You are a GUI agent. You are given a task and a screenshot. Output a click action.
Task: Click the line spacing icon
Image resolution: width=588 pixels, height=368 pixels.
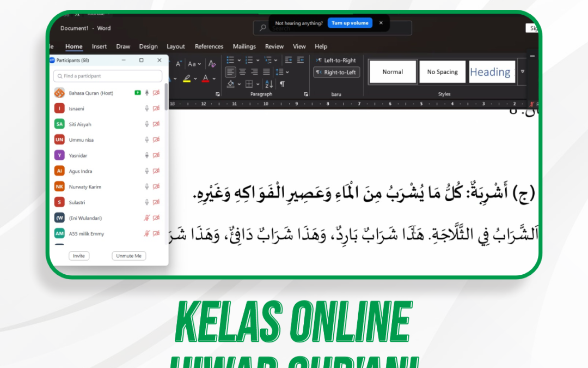pyautogui.click(x=279, y=72)
